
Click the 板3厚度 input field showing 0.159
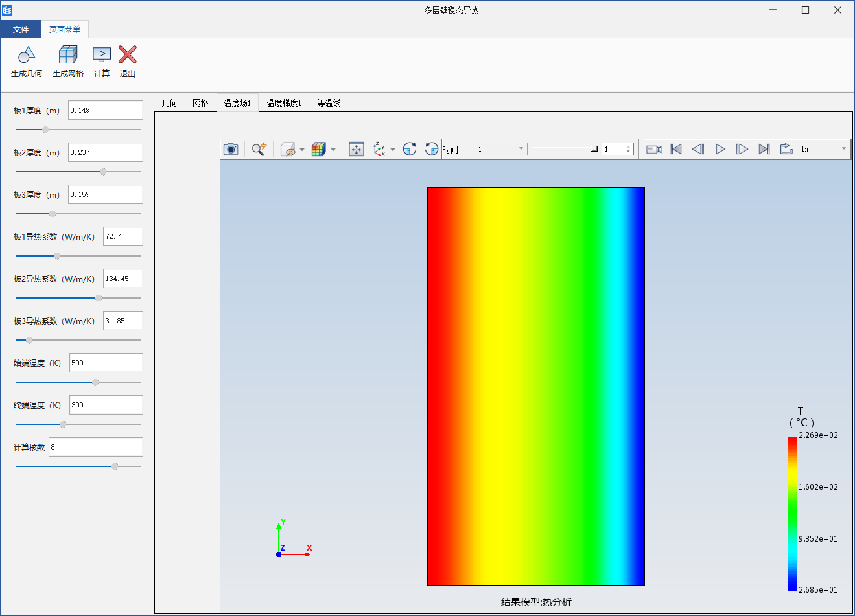pos(106,194)
